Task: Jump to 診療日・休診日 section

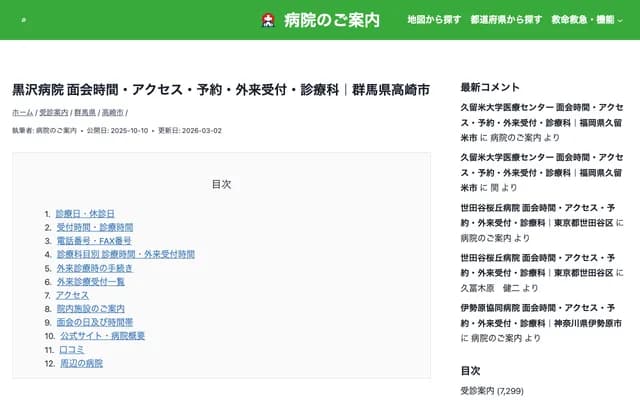Action: pyautogui.click(x=85, y=214)
